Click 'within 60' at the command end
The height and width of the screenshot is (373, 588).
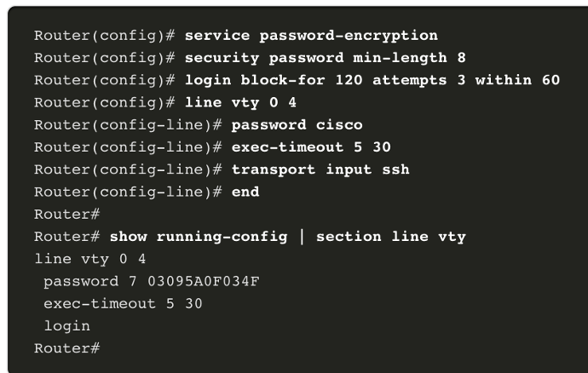[517, 80]
